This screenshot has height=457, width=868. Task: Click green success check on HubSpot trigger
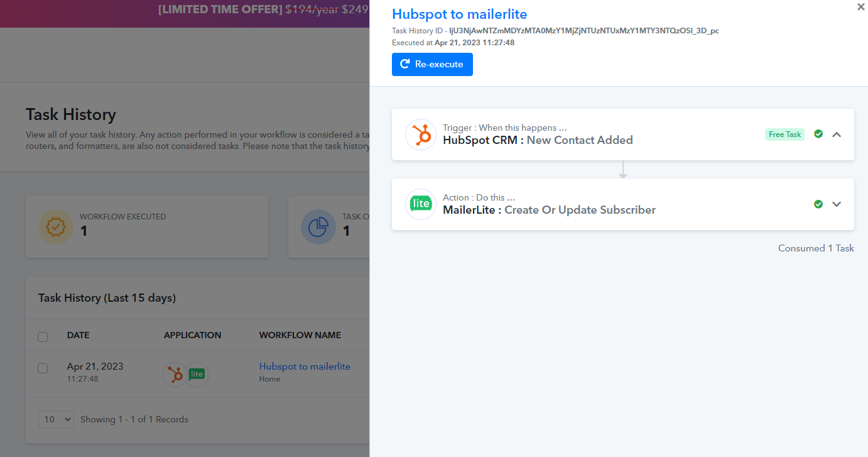click(818, 134)
